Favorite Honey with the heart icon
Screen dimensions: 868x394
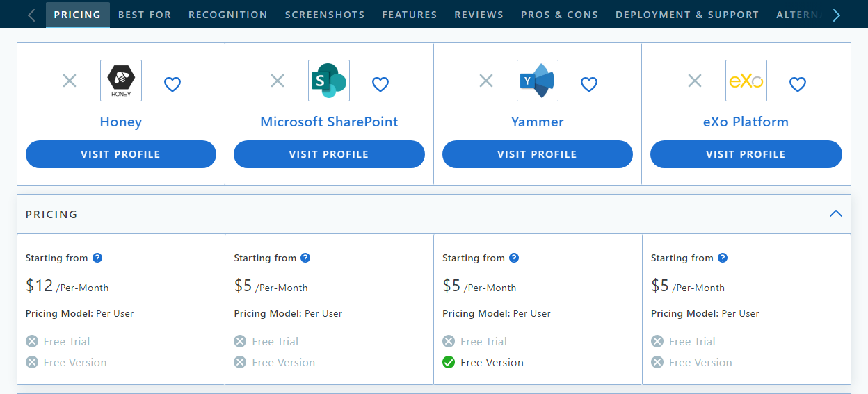point(172,84)
